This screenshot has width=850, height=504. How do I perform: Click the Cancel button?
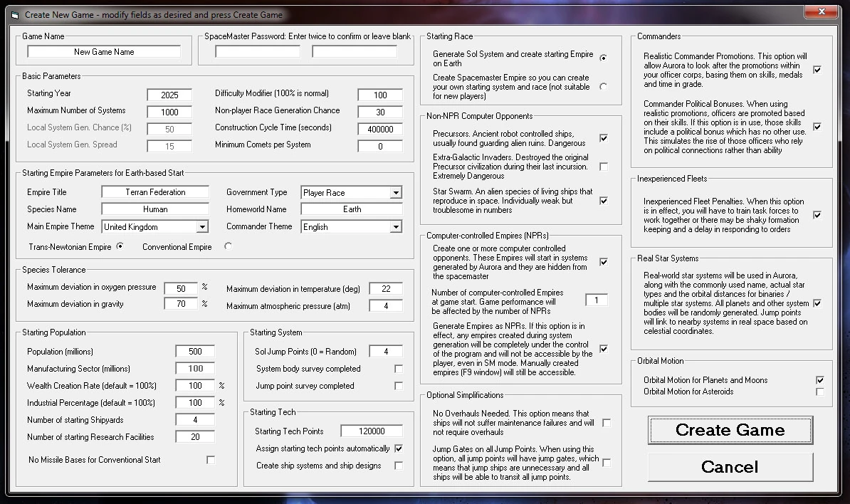coord(730,467)
